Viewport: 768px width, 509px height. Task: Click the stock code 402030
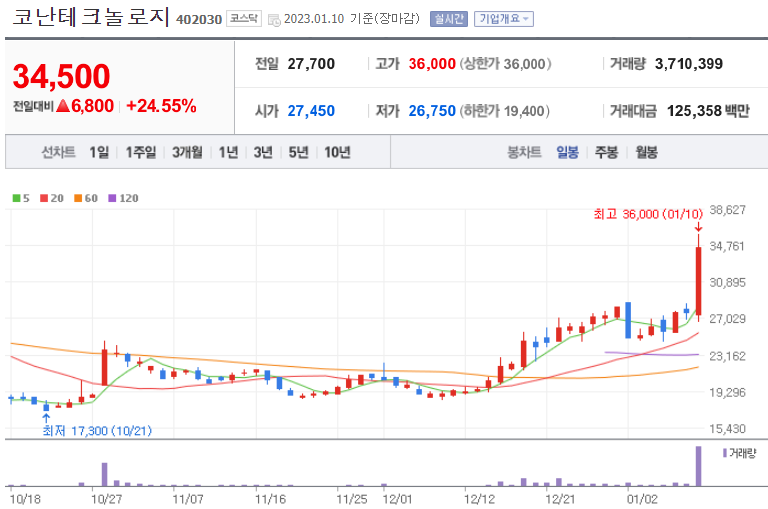coord(199,20)
